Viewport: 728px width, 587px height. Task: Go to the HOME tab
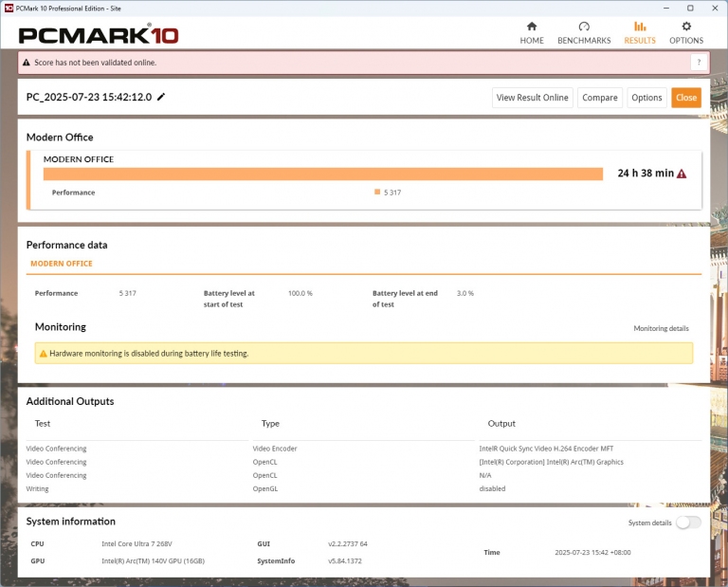[532, 33]
